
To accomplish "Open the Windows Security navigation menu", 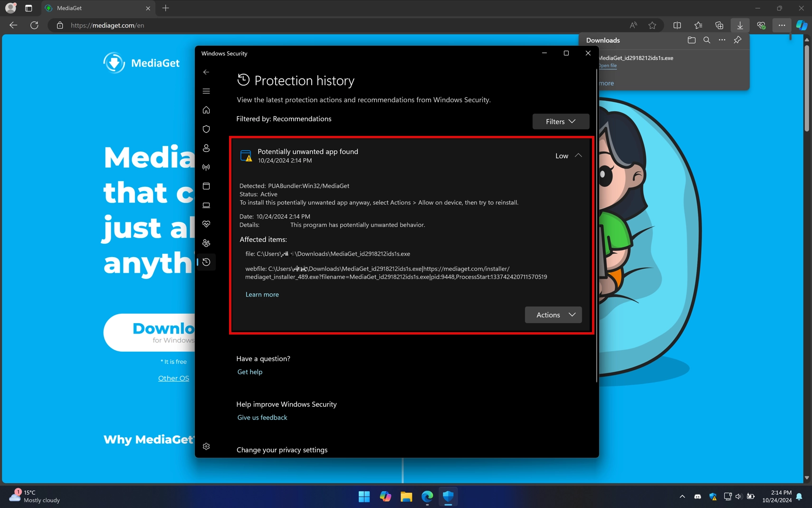I will pos(206,91).
